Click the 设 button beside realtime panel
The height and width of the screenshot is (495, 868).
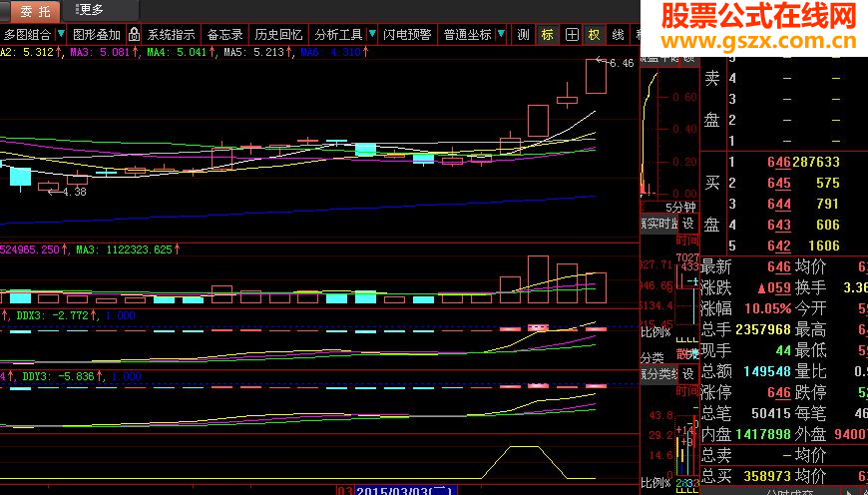688,224
